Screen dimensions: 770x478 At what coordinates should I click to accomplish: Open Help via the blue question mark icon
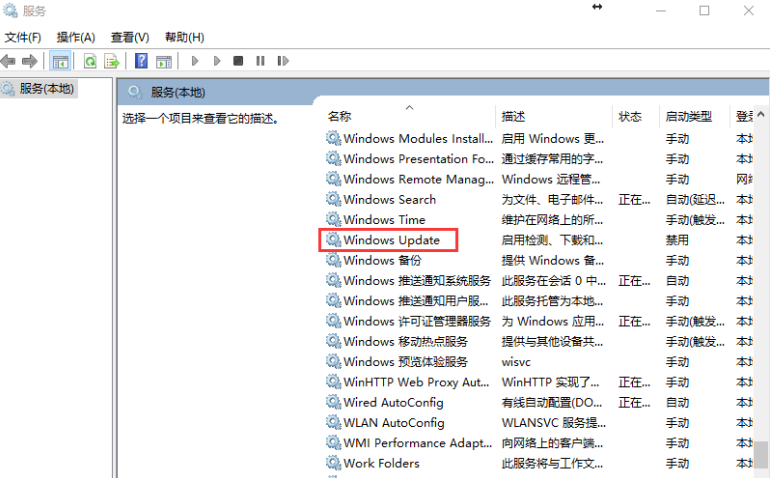click(x=141, y=61)
